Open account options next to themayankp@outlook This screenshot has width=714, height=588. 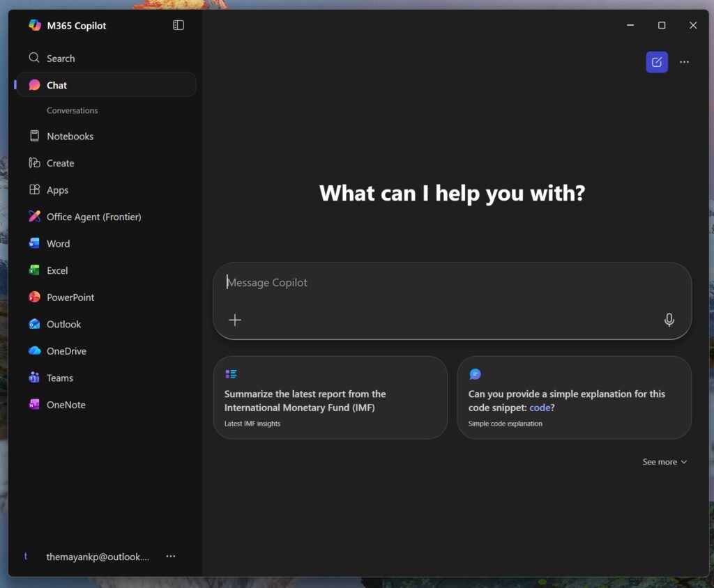pyautogui.click(x=171, y=556)
